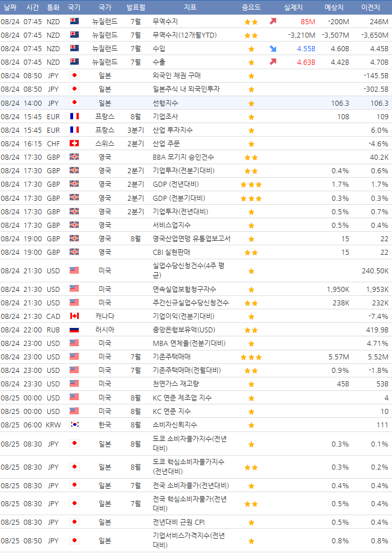Viewport: 392px width, 554px height.
Task: Click the 지표 column header
Action: click(x=190, y=7)
